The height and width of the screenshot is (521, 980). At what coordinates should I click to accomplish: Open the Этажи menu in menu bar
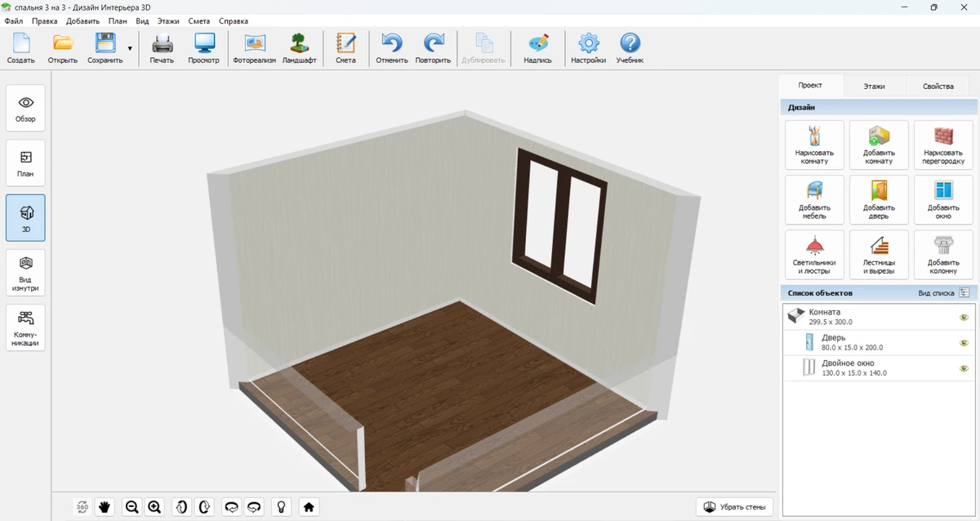[168, 21]
